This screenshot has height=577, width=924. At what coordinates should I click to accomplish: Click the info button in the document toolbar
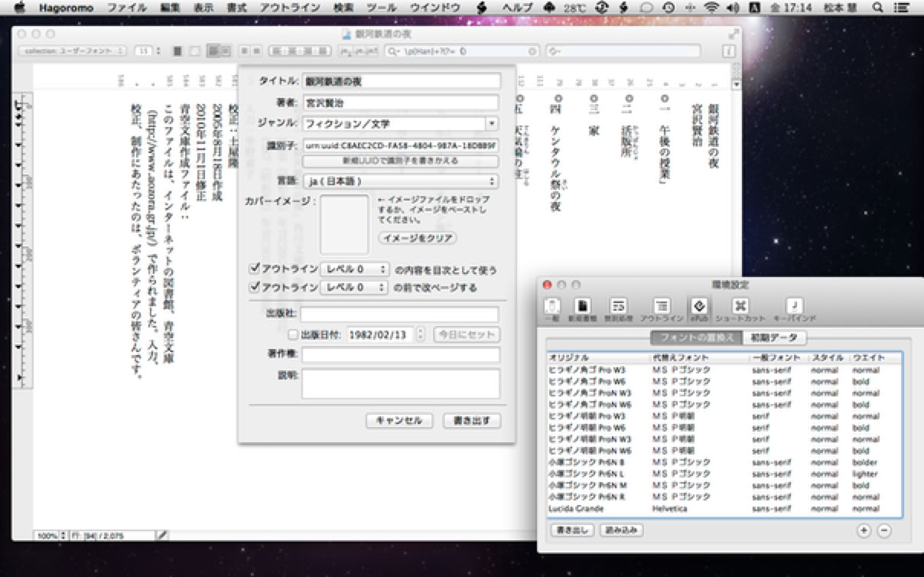coord(728,51)
